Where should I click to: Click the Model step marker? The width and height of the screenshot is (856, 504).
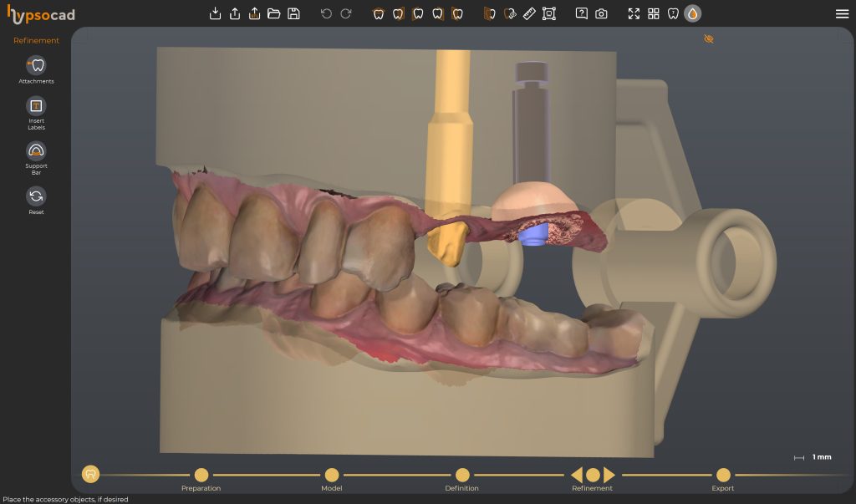click(x=332, y=475)
